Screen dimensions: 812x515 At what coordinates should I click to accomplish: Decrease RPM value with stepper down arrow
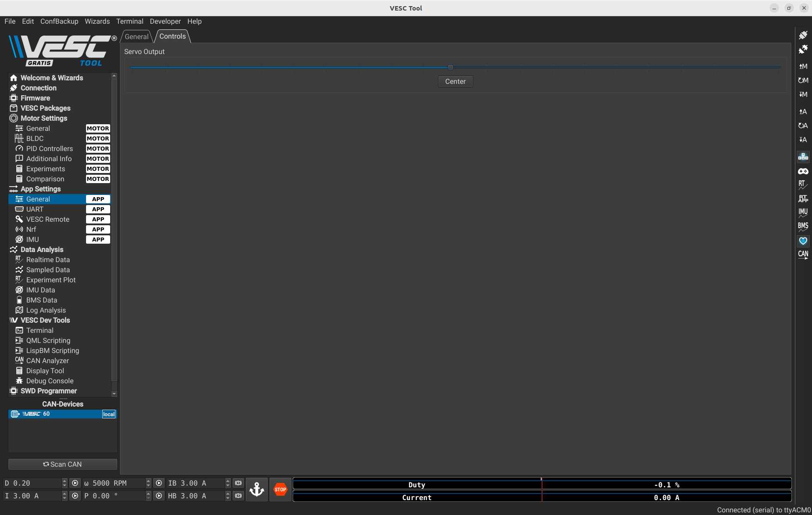[x=148, y=486]
